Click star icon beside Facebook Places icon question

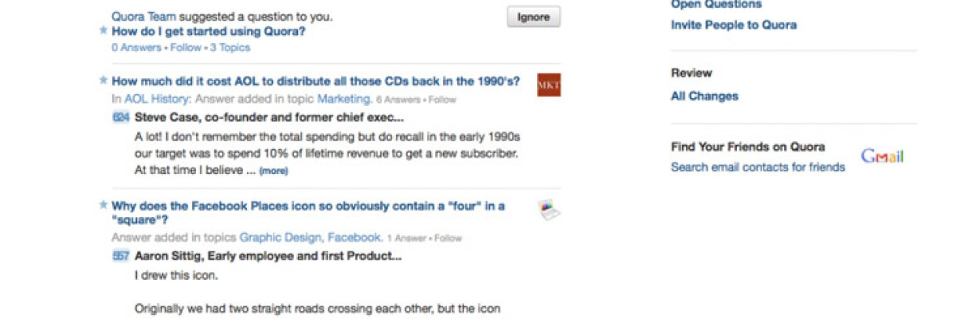[103, 205]
